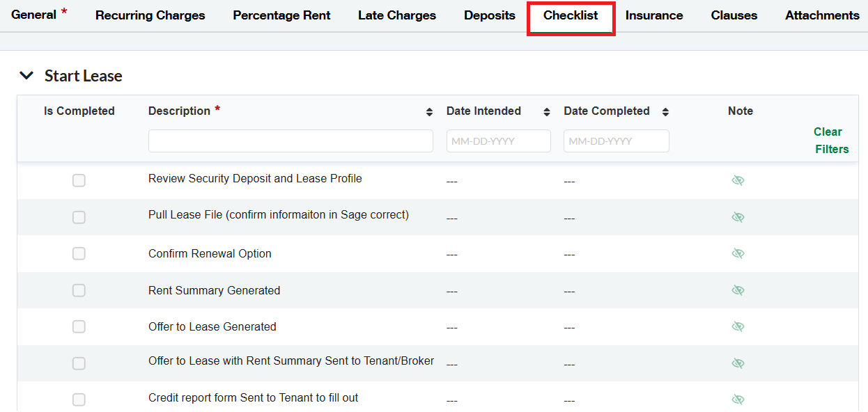Select the 'Review Security Deposit and Lease Profile' description
The height and width of the screenshot is (412, 868).
click(x=255, y=179)
